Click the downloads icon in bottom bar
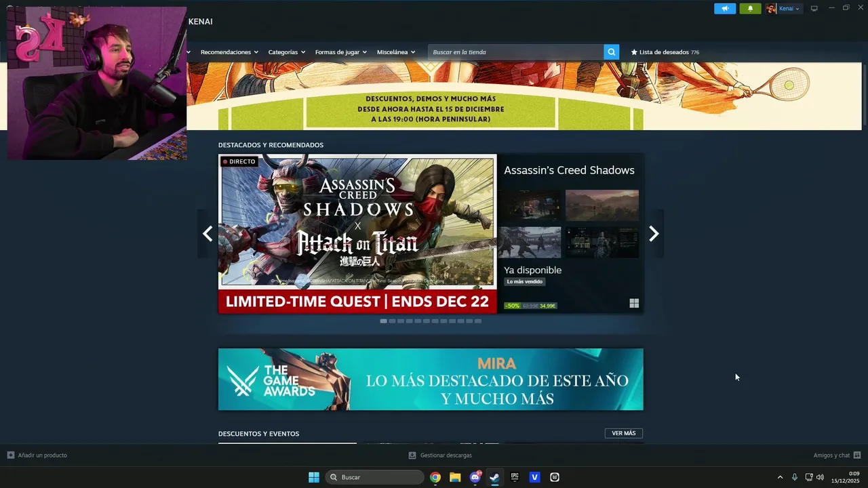The height and width of the screenshot is (488, 868). pyautogui.click(x=412, y=455)
